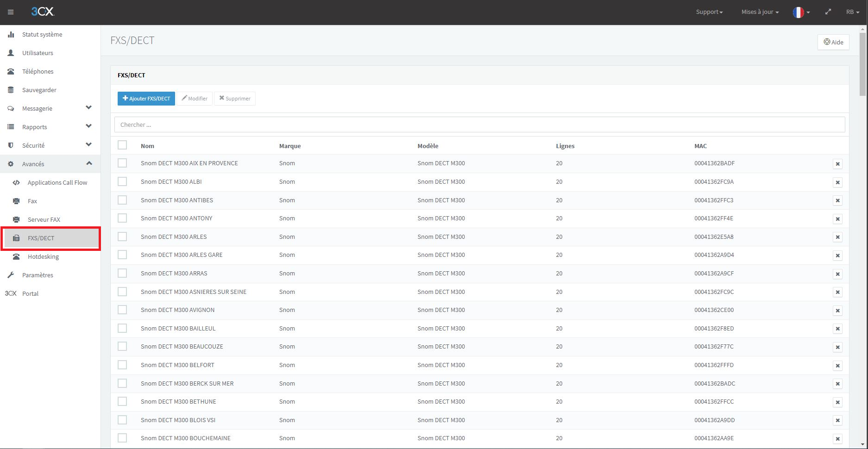Image resolution: width=868 pixels, height=449 pixels.
Task: Expand the Rapports menu chevron
Action: (89, 126)
